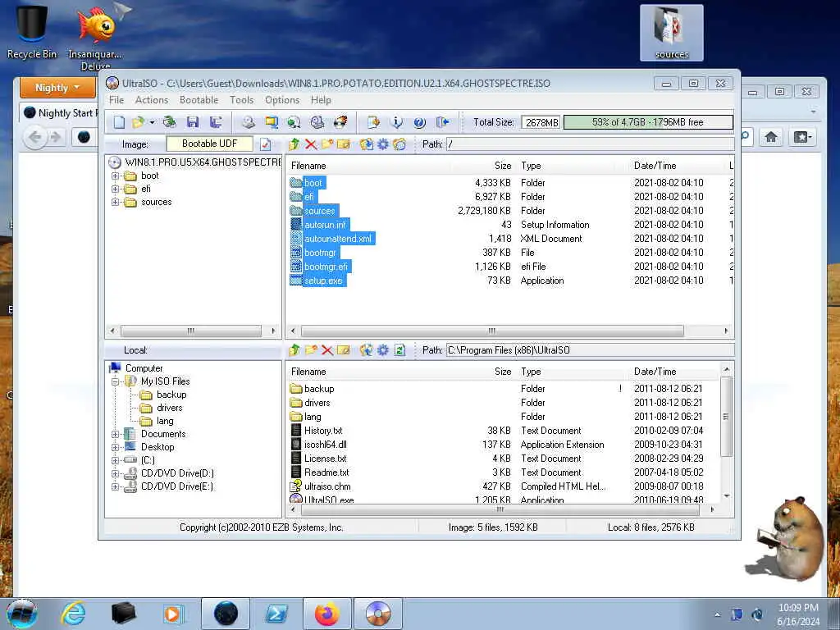Expand the efi folder in the image tree
Viewport: 840px width, 630px height.
pos(115,189)
